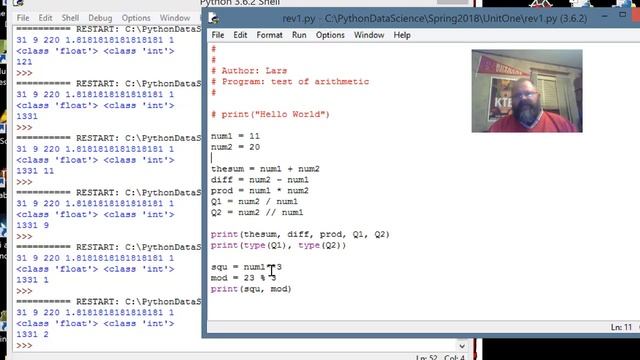Open the Run menu in the editor
The width and height of the screenshot is (640, 360).
coord(299,35)
